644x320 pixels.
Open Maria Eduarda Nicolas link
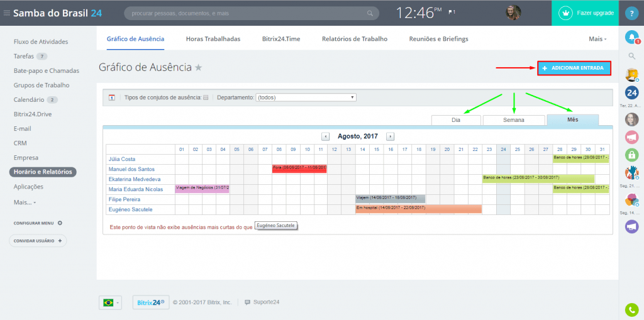[x=136, y=189]
